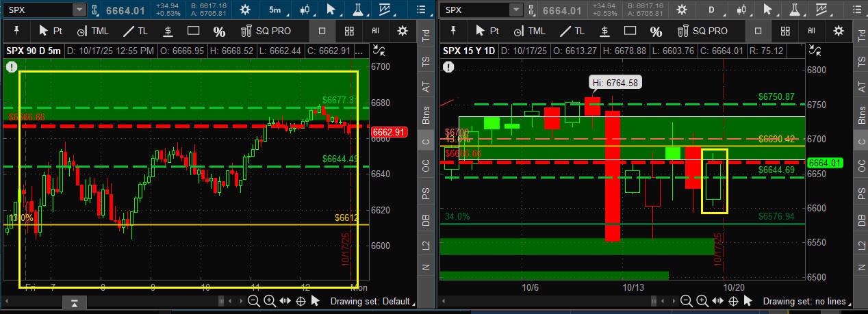Viewport: 868px width, 314px height.
Task: Open the Trd side tab in left chart
Action: pos(426,37)
